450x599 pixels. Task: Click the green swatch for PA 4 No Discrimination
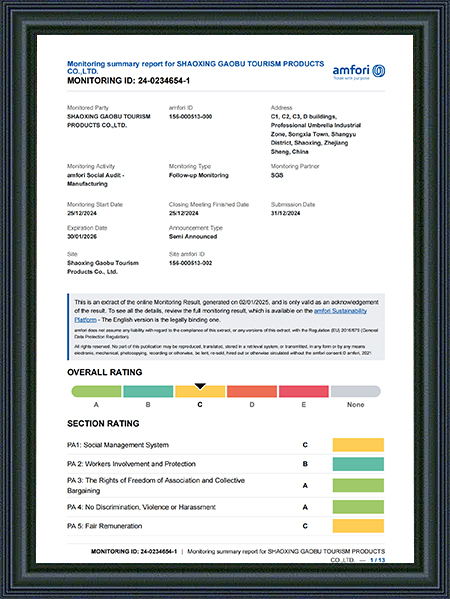tap(358, 507)
